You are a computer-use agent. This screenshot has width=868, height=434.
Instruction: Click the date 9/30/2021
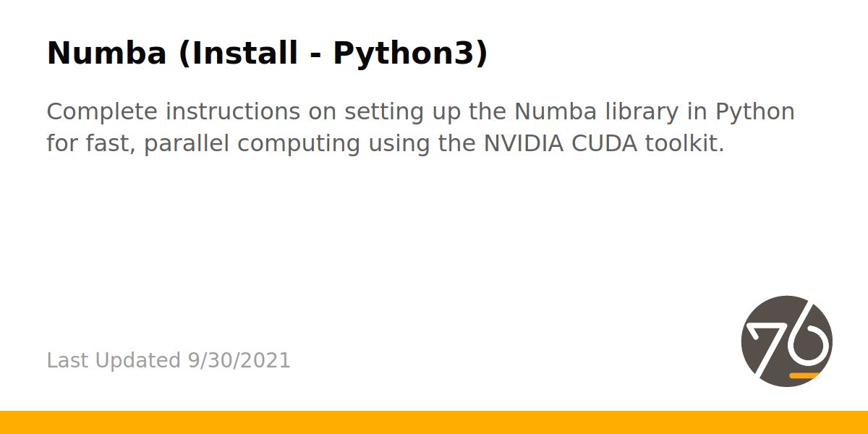coord(239,360)
